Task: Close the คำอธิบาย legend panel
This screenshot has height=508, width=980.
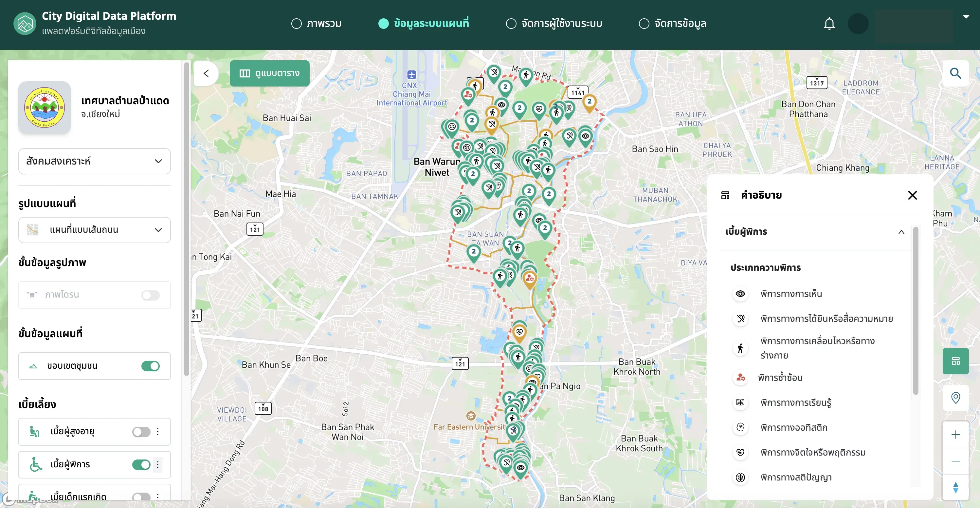Action: (x=912, y=195)
